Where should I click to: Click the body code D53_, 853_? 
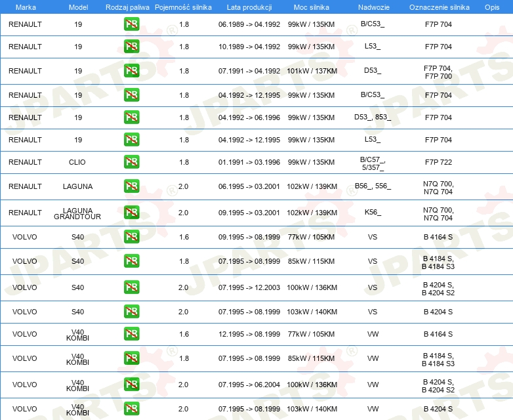click(x=373, y=117)
